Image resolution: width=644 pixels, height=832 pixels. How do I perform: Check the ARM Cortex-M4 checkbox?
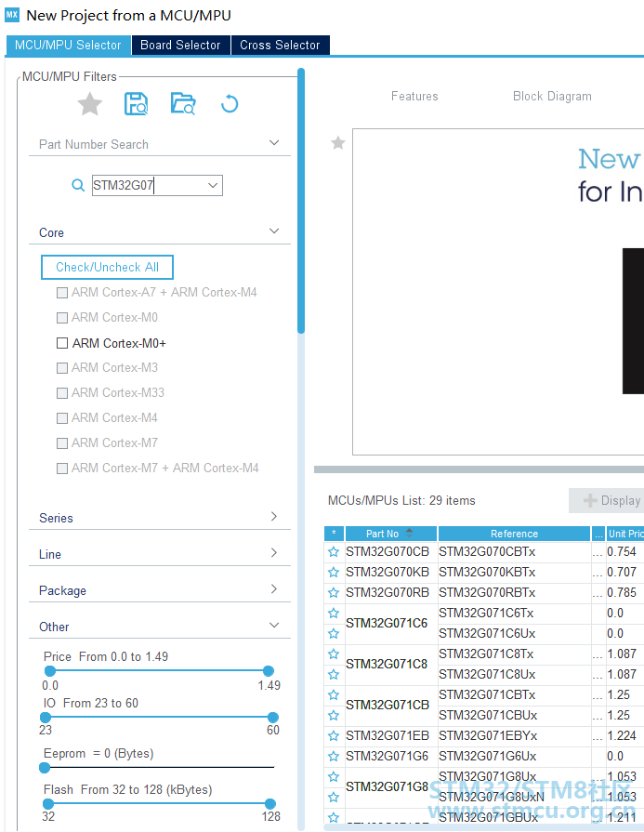(x=62, y=418)
